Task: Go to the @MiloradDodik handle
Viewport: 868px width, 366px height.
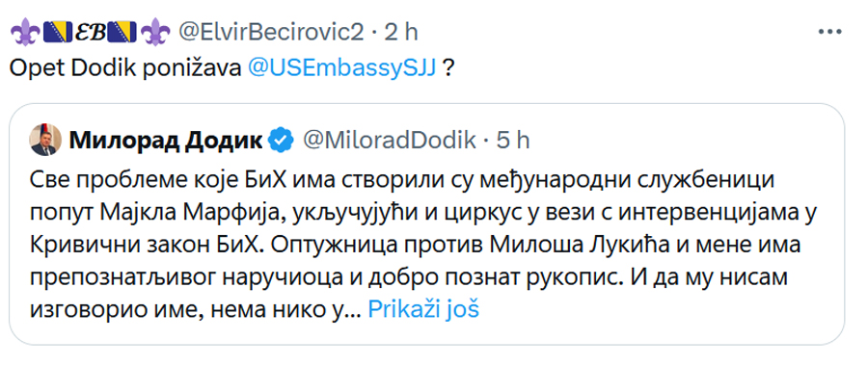Action: [x=390, y=141]
